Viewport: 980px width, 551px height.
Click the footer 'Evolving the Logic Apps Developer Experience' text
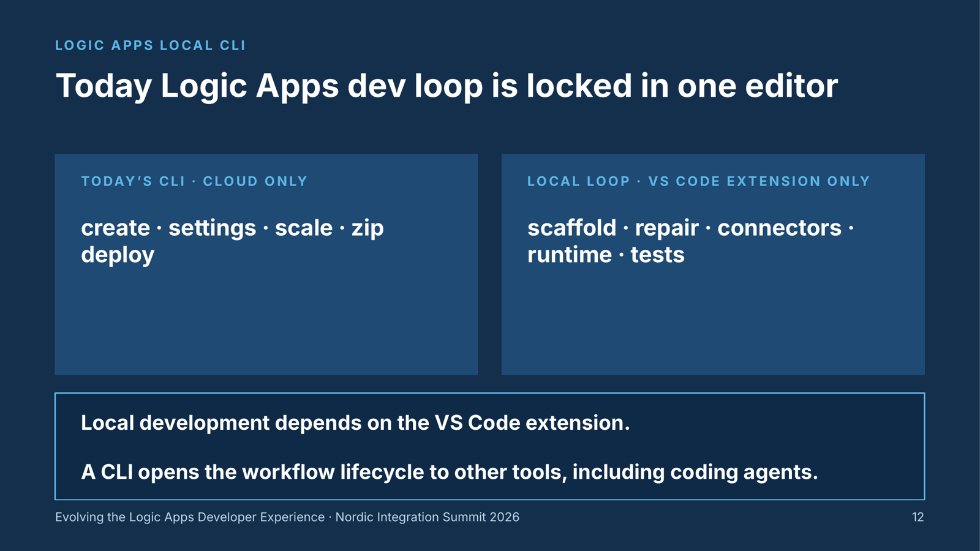click(190, 517)
